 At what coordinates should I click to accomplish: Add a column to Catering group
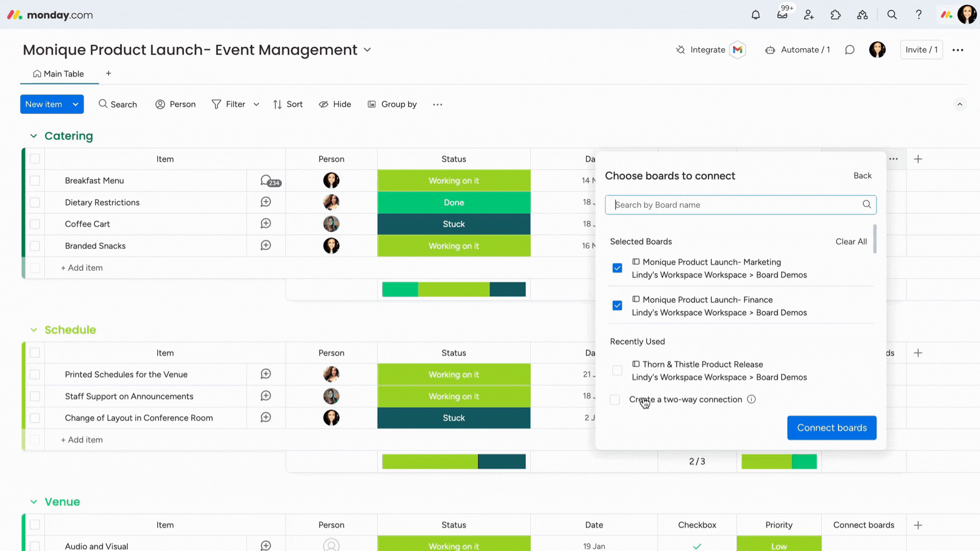[x=918, y=159]
